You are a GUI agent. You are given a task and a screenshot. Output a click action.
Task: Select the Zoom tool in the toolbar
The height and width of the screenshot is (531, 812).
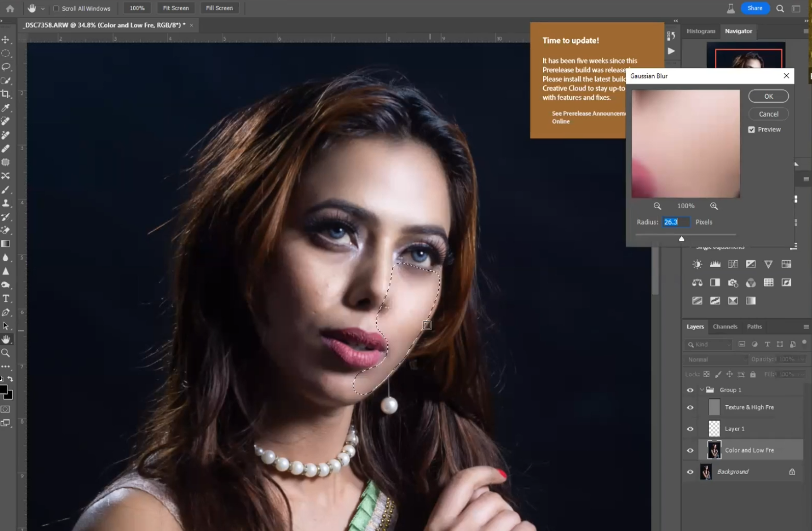click(6, 353)
